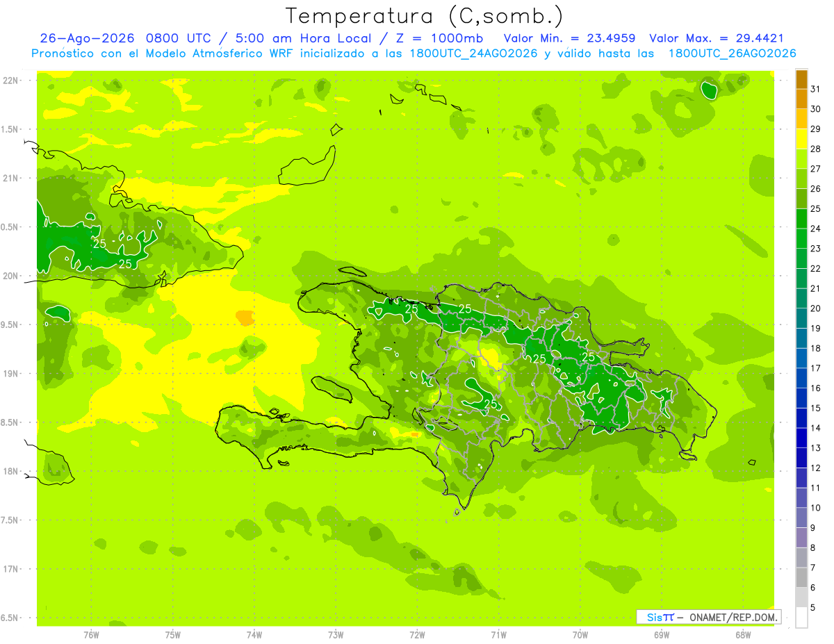This screenshot has height=644, width=834.
Task: Click the '24' label on the color scale
Action: point(816,229)
